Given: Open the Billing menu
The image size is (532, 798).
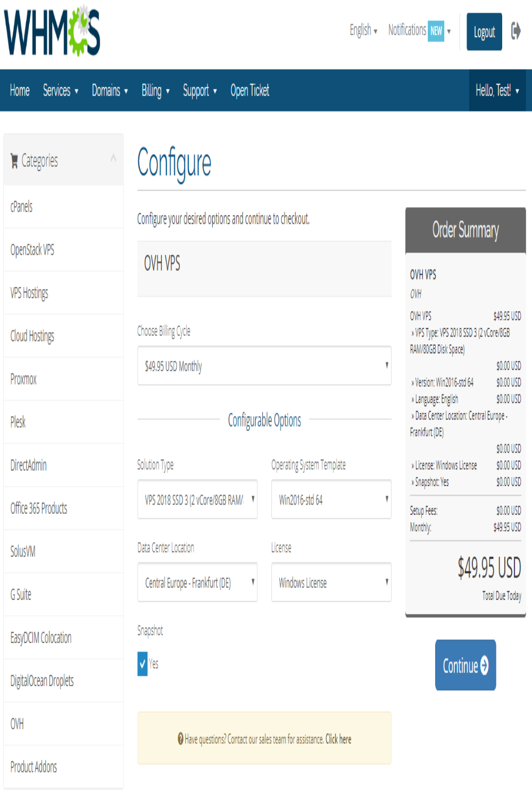Looking at the screenshot, I should 156,90.
